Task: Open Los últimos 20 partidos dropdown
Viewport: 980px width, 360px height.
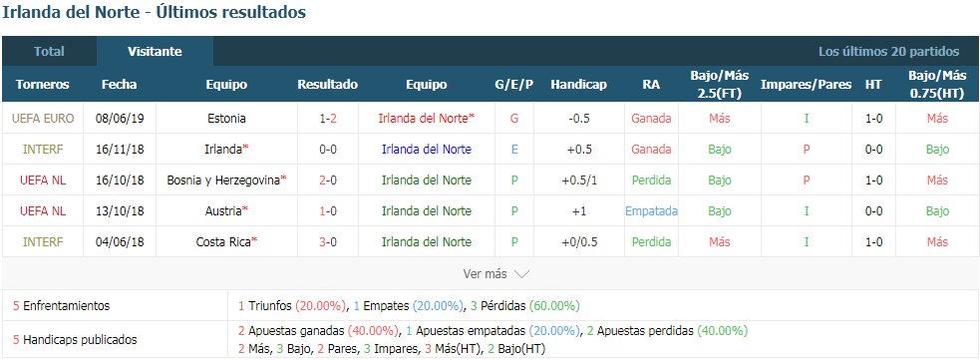Action: pyautogui.click(x=888, y=51)
